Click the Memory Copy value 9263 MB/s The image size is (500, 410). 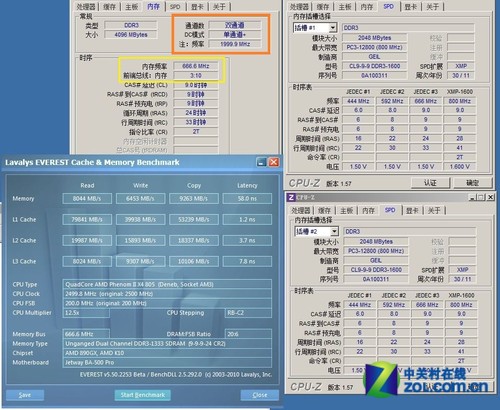(194, 199)
